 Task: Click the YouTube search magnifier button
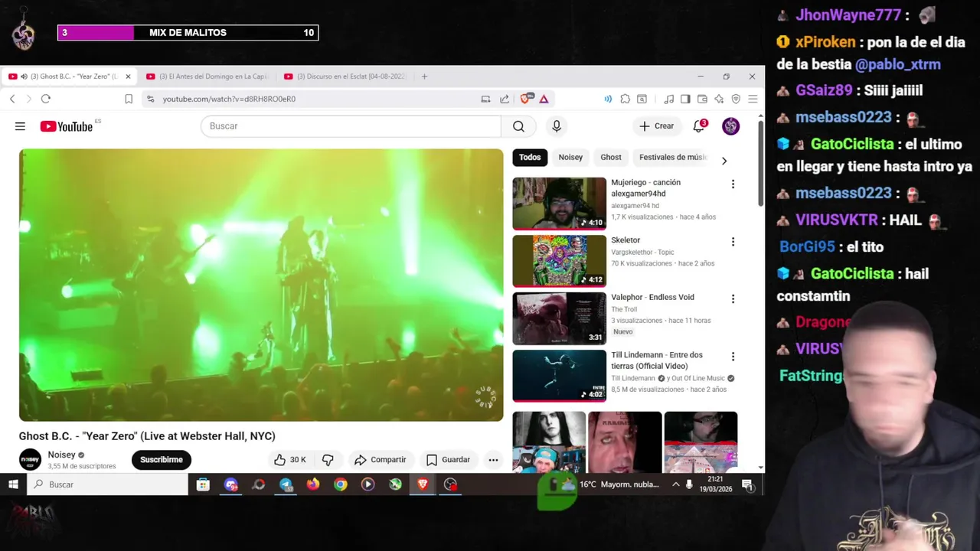coord(518,126)
